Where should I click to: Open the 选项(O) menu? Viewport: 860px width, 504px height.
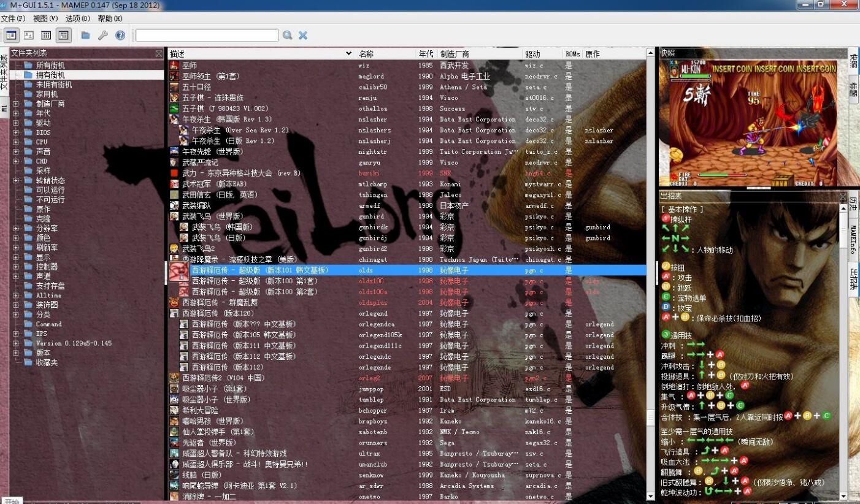[78, 18]
